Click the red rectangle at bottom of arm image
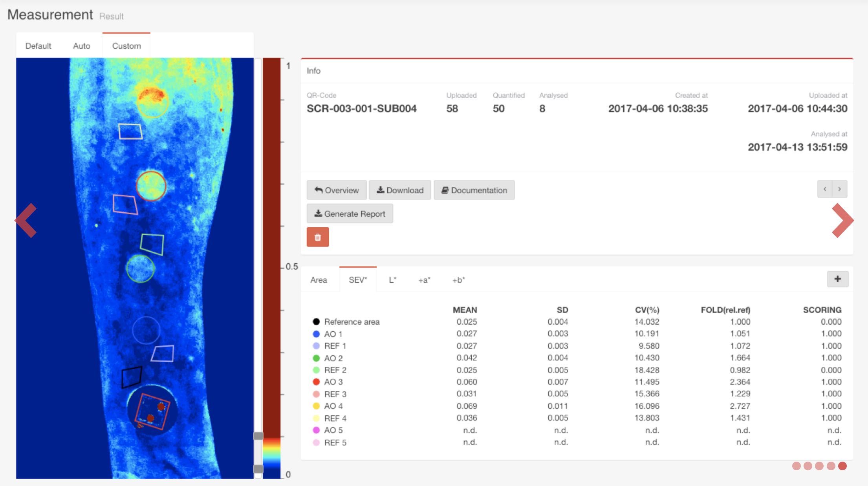 [152, 411]
